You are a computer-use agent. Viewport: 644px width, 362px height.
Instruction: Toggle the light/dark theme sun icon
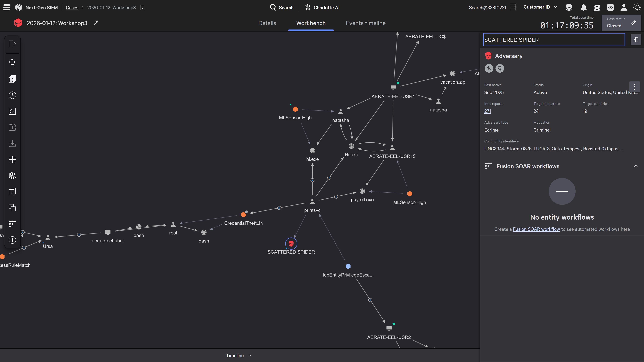637,8
